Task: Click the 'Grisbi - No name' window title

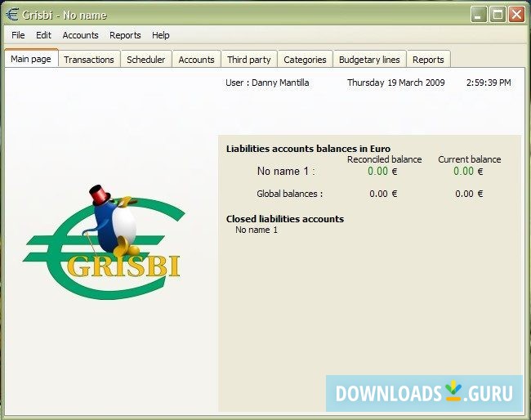Action: (x=65, y=16)
